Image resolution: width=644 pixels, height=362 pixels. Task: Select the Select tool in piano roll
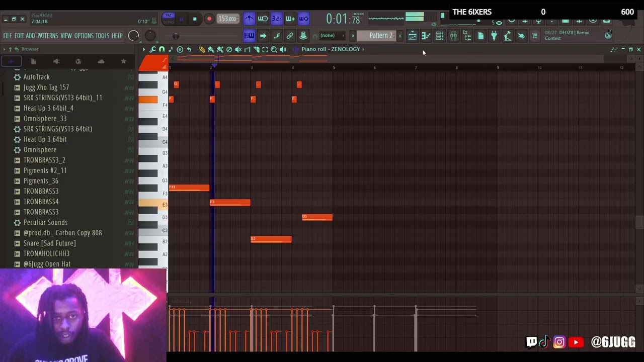(x=265, y=49)
